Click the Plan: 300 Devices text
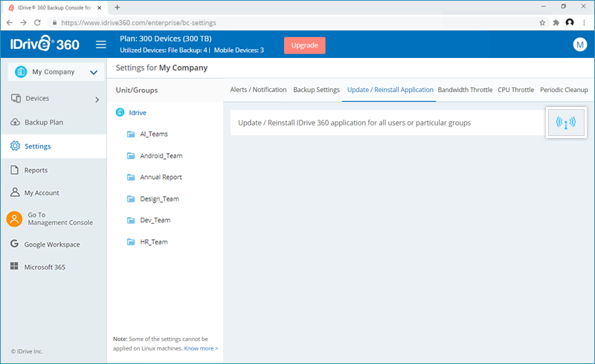Viewport: 595px width, 364px height. [166, 39]
